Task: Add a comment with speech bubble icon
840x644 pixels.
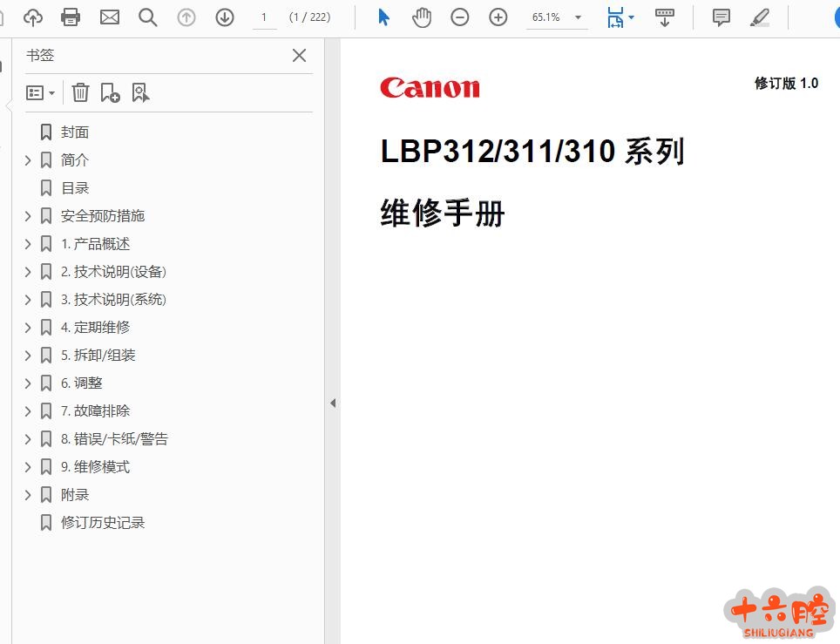Action: [721, 17]
